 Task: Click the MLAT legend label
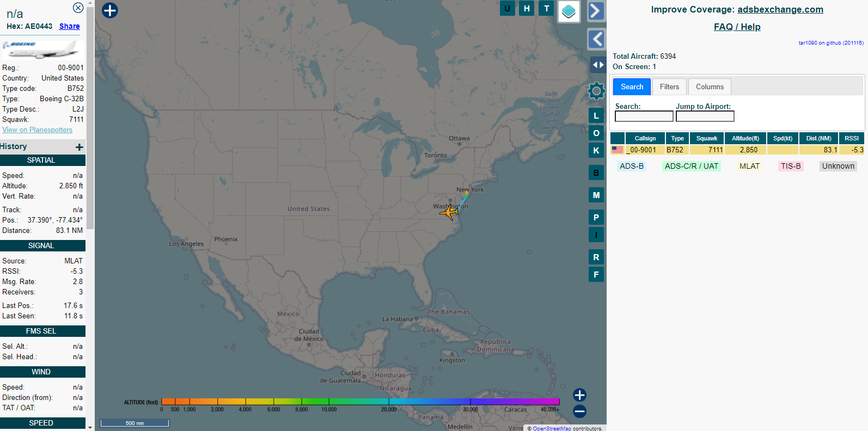[749, 166]
